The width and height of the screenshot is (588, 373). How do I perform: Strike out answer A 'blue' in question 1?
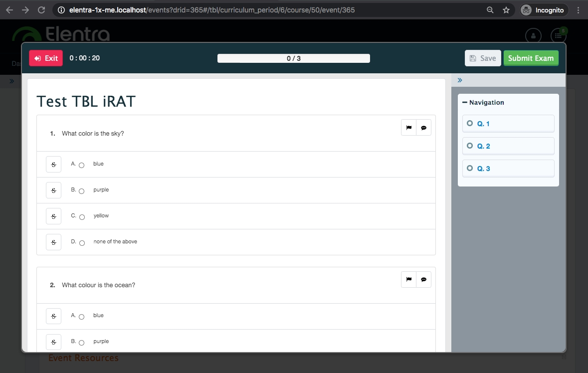coord(53,165)
